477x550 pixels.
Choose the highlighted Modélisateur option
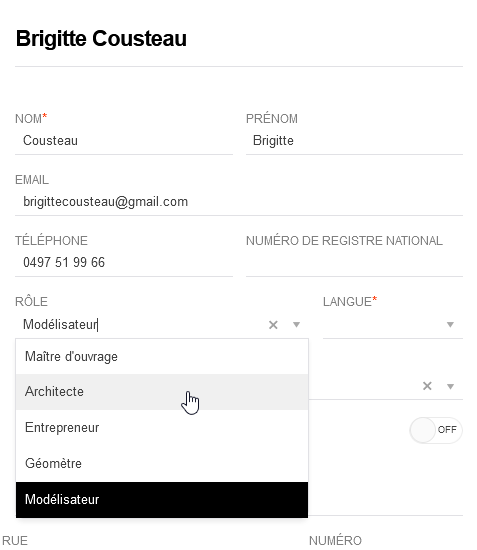[162, 499]
